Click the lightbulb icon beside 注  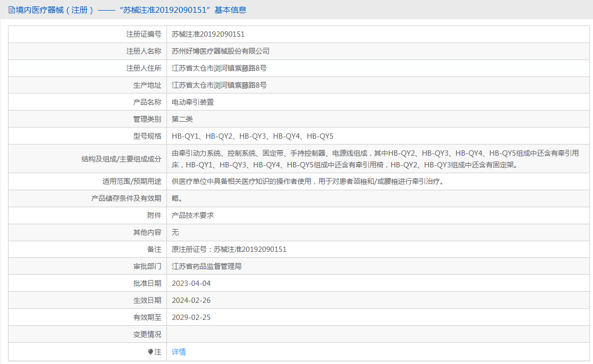(x=151, y=352)
